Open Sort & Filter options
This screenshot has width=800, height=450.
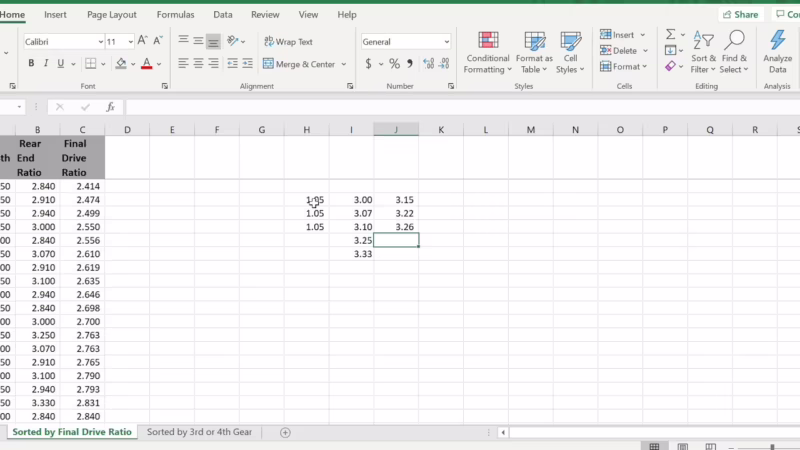704,52
